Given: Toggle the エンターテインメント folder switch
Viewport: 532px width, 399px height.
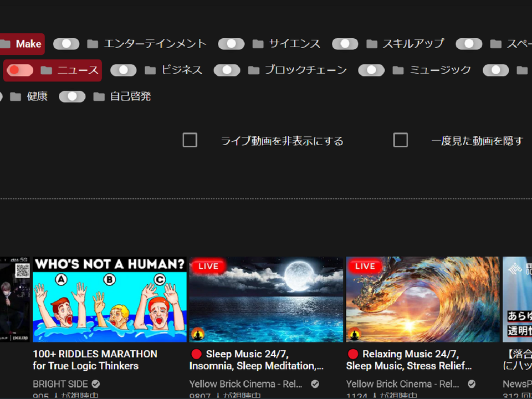Looking at the screenshot, I should coord(66,44).
